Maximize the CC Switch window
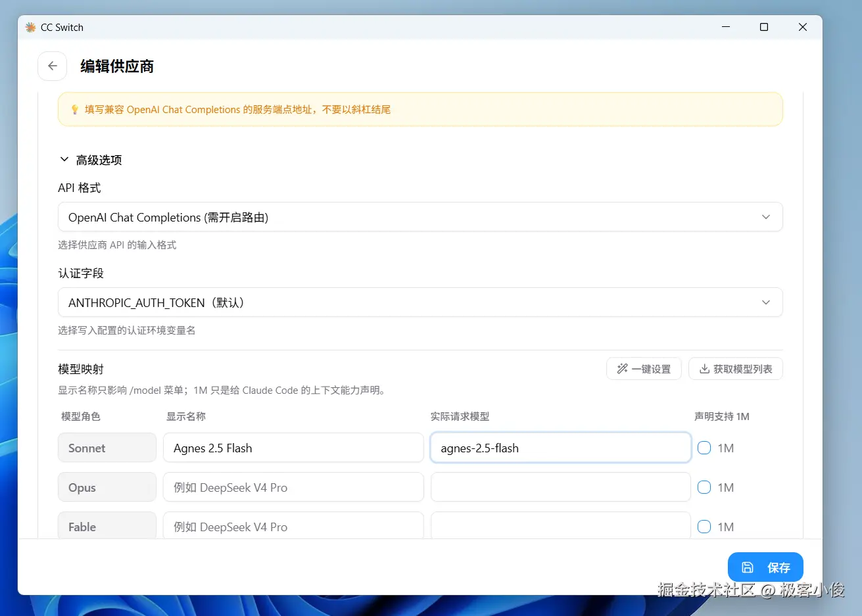Image resolution: width=862 pixels, height=616 pixels. pyautogui.click(x=764, y=27)
